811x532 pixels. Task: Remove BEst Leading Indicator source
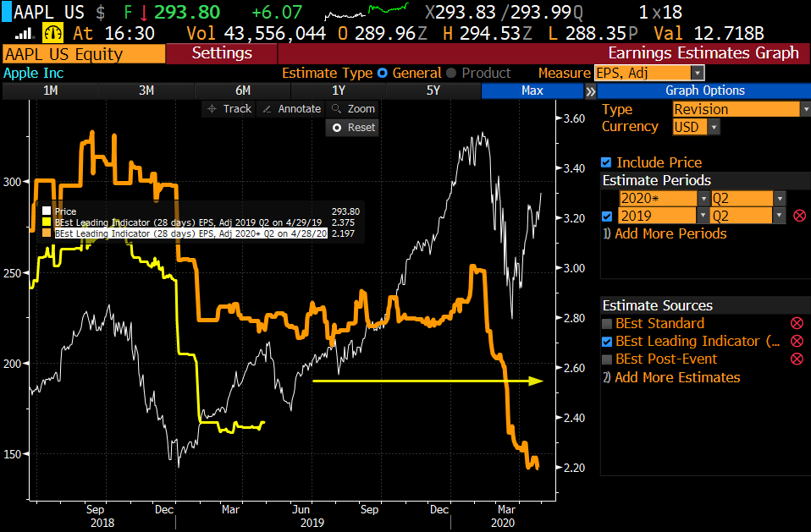pyautogui.click(x=797, y=341)
